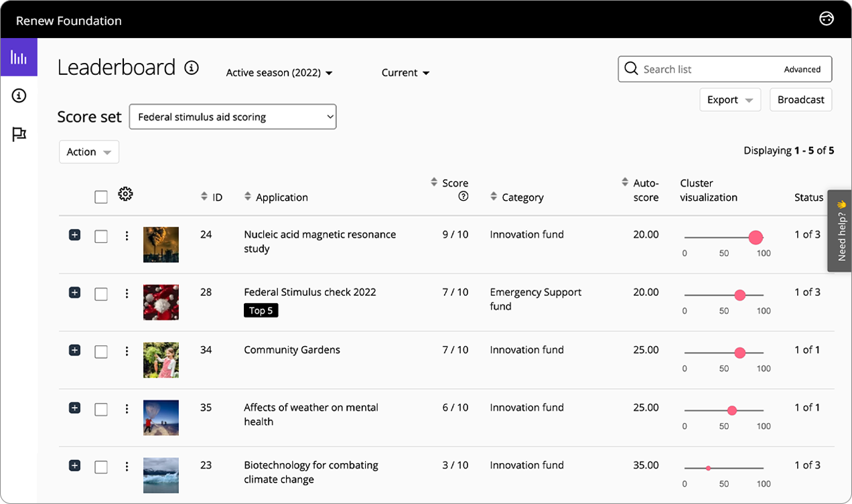Image resolution: width=852 pixels, height=504 pixels.
Task: Open the flag icon in the sidebar
Action: click(19, 133)
